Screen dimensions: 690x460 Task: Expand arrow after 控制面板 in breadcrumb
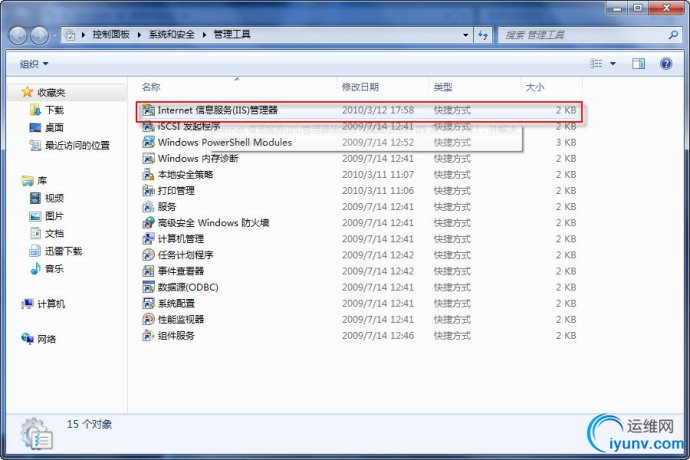139,35
